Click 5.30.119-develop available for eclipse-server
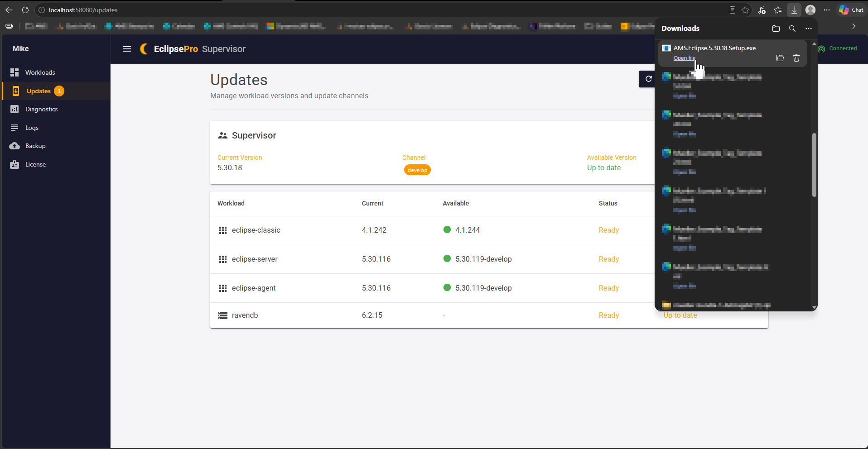Image resolution: width=868 pixels, height=449 pixels. tap(483, 259)
